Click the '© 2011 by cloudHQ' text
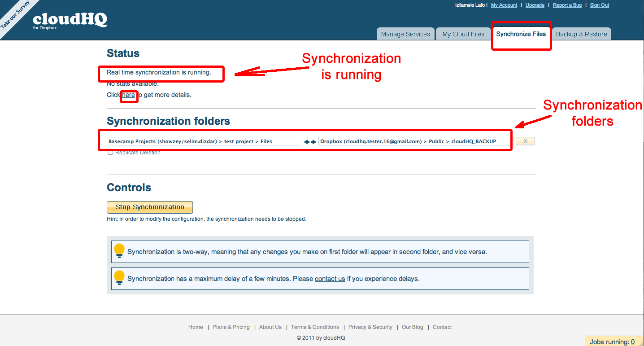This screenshot has height=346, width=644. click(321, 338)
